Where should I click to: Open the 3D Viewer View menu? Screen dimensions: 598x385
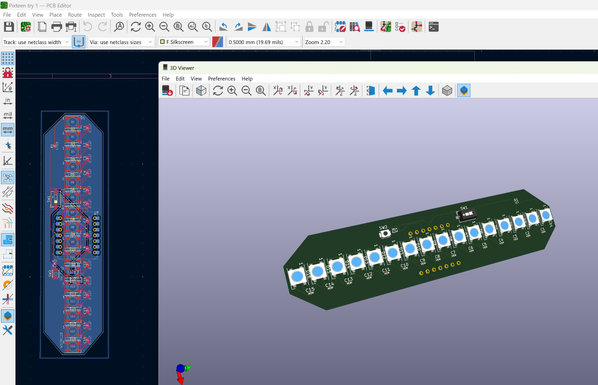tap(196, 79)
